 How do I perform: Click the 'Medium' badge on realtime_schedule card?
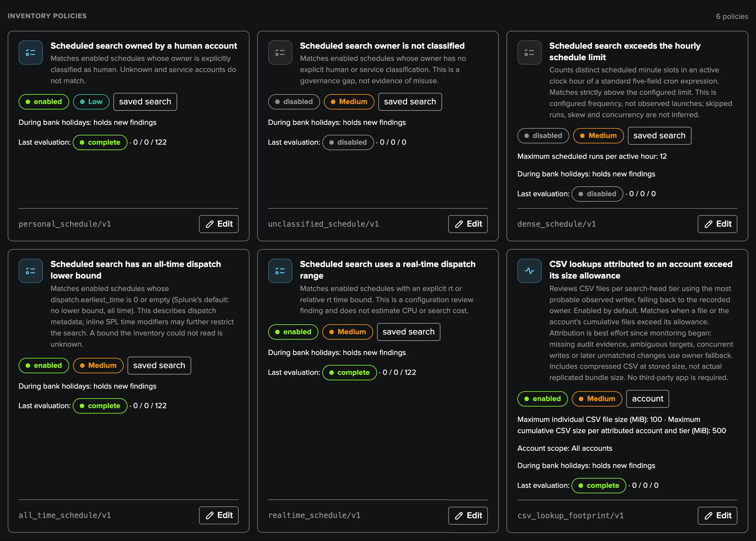(348, 332)
